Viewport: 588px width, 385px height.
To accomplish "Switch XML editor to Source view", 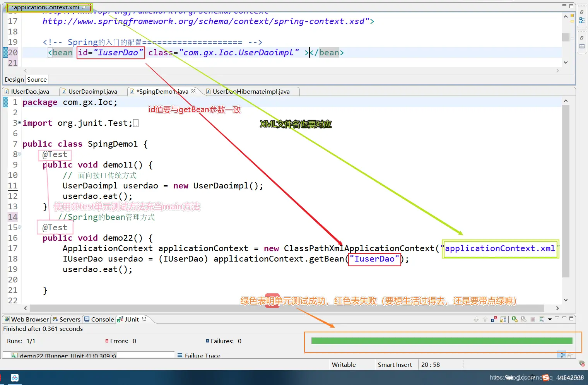I will coord(37,80).
